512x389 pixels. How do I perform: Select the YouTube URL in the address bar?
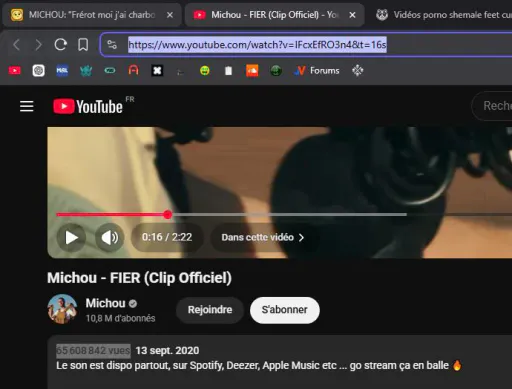tap(257, 45)
